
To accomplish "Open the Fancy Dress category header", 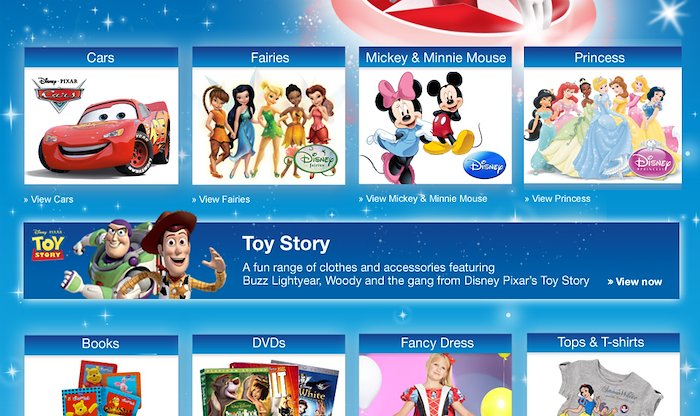I will (x=435, y=343).
